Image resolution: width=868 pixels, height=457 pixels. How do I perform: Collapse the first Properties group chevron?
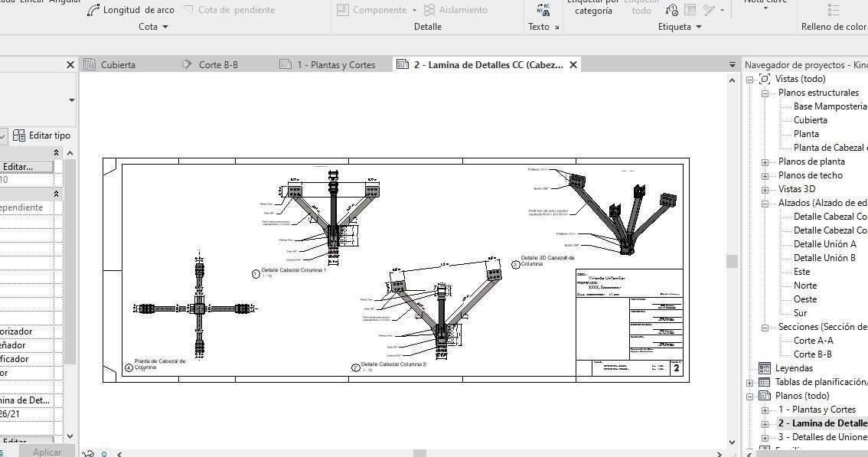pos(56,152)
